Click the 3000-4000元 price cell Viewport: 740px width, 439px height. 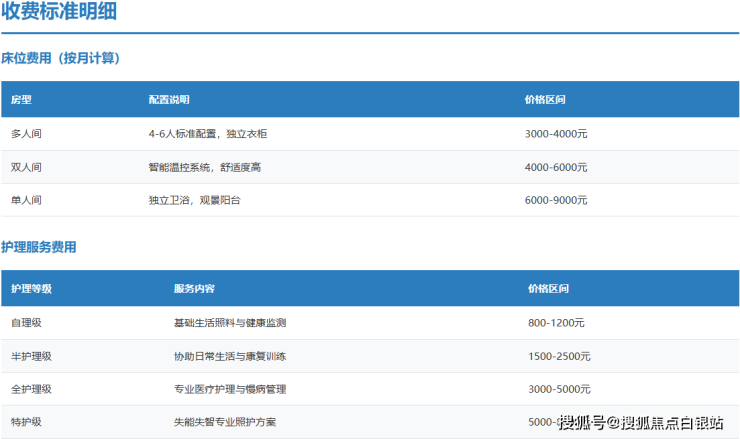click(556, 134)
